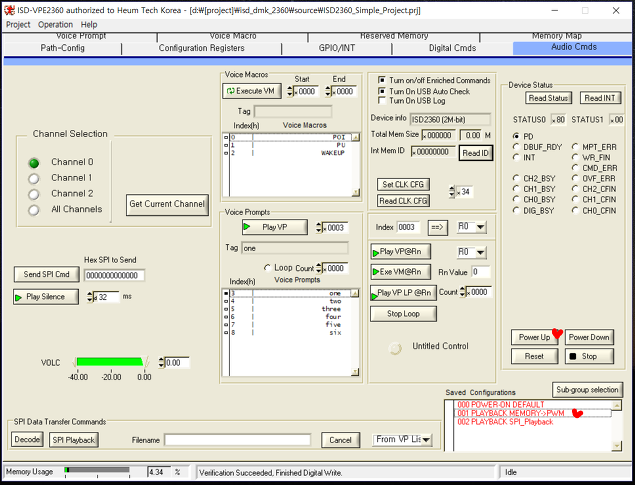Click the Play Silence button

coord(46,297)
